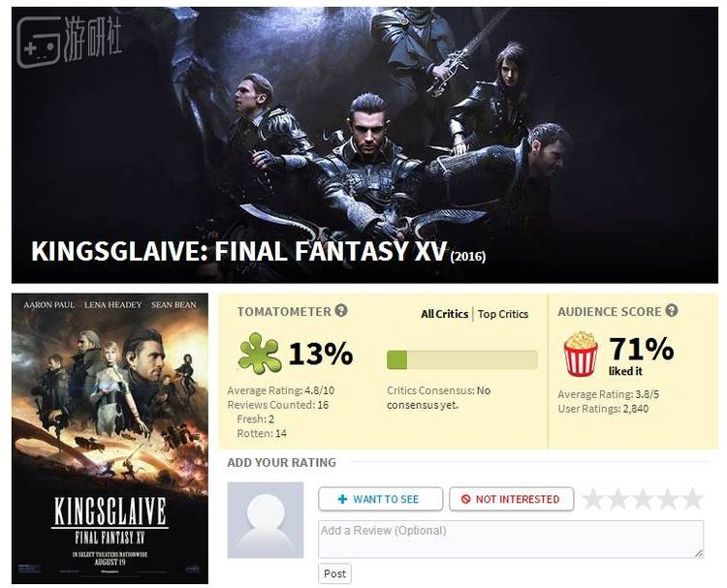
Task: Click the plus icon in Want to See
Action: (342, 499)
